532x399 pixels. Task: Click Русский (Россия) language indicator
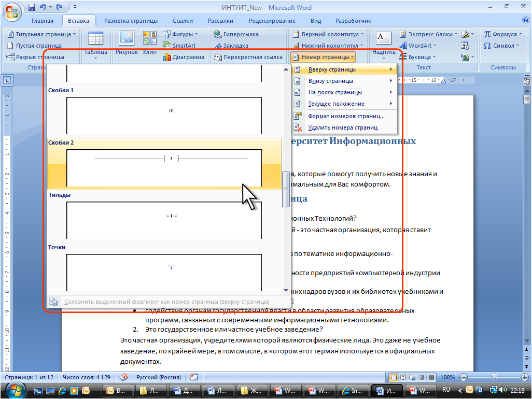(159, 377)
